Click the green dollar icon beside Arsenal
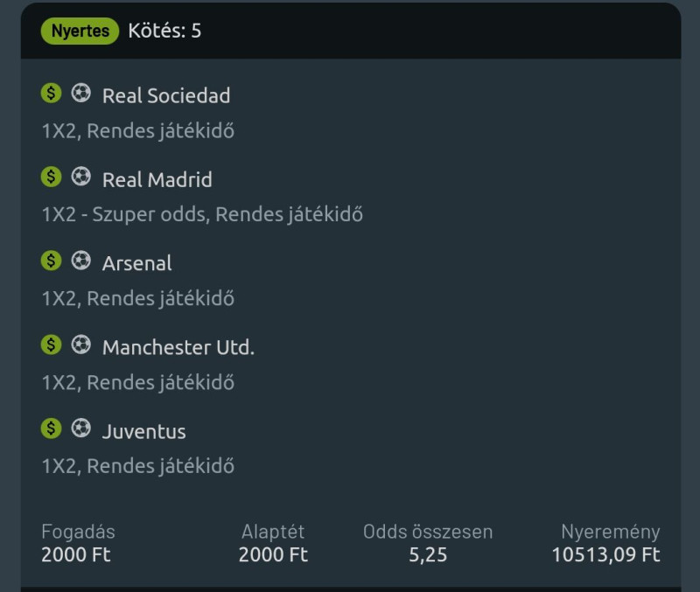700x592 pixels. (x=52, y=261)
